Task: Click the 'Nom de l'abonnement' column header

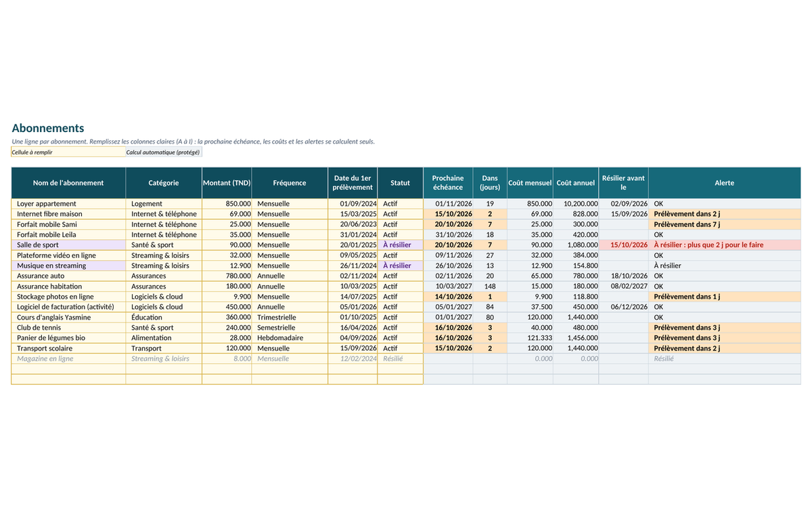Action: [x=68, y=183]
